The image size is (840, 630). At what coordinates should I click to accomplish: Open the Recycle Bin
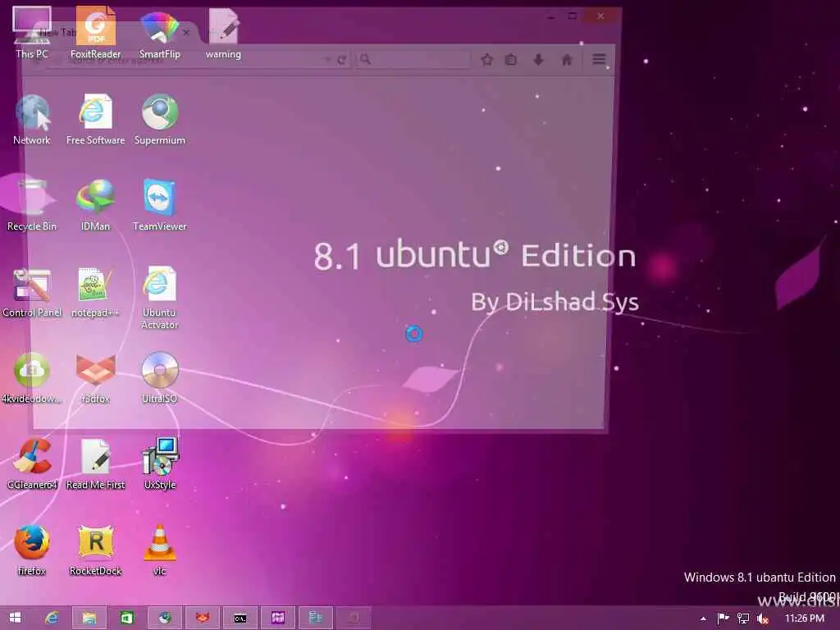[x=32, y=205]
